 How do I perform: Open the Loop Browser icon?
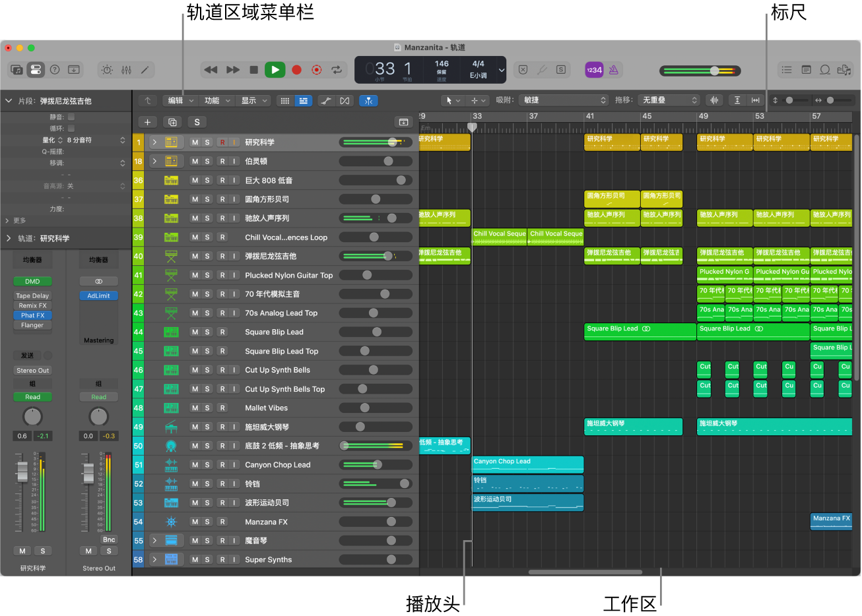825,69
